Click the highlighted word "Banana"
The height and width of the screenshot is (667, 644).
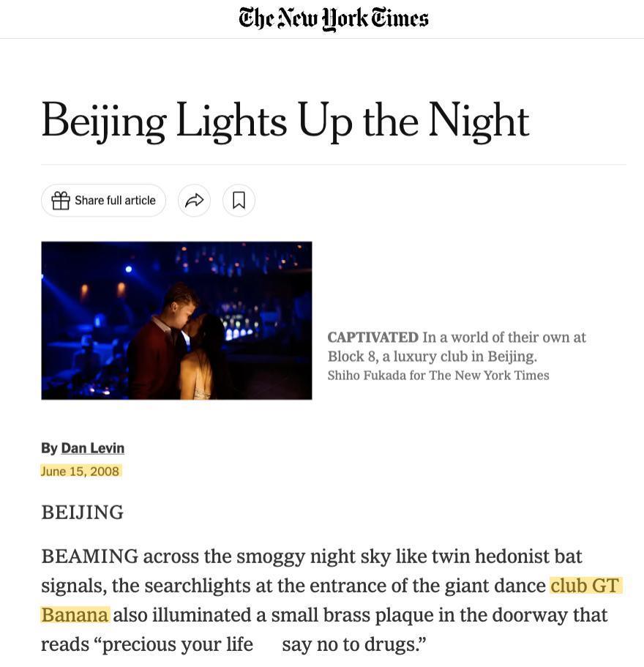click(x=75, y=615)
